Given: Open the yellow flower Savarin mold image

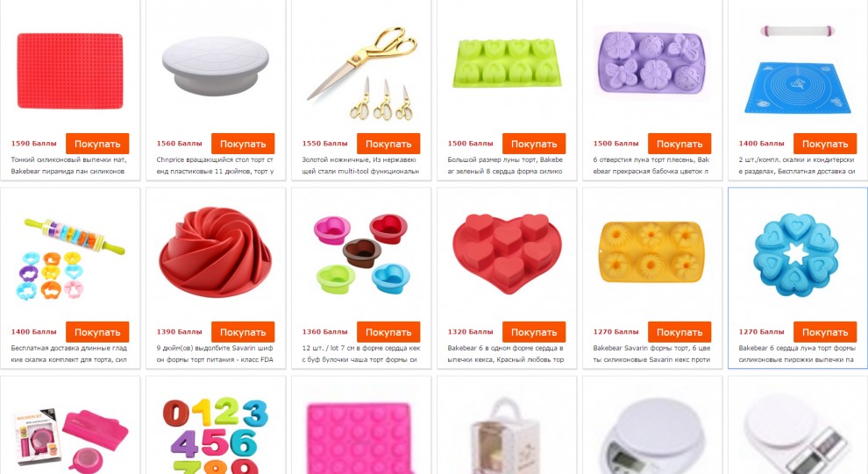Looking at the screenshot, I should click(x=652, y=252).
